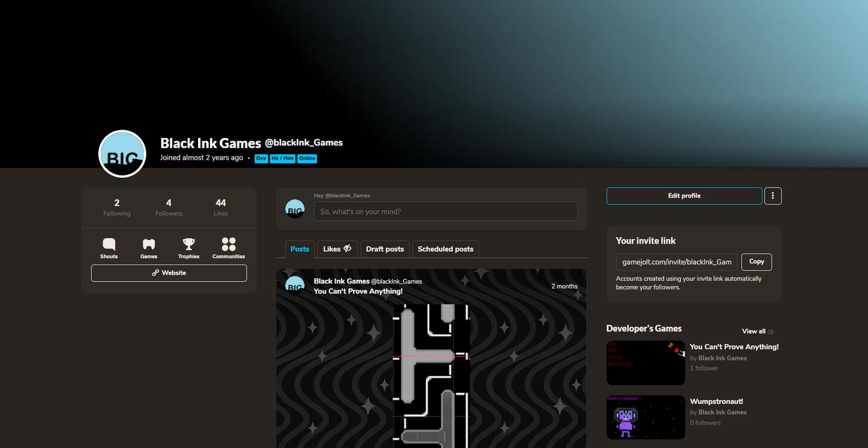Image resolution: width=868 pixels, height=448 pixels.
Task: Open You Can't Prove Anything! game thumbnail
Action: [x=645, y=363]
